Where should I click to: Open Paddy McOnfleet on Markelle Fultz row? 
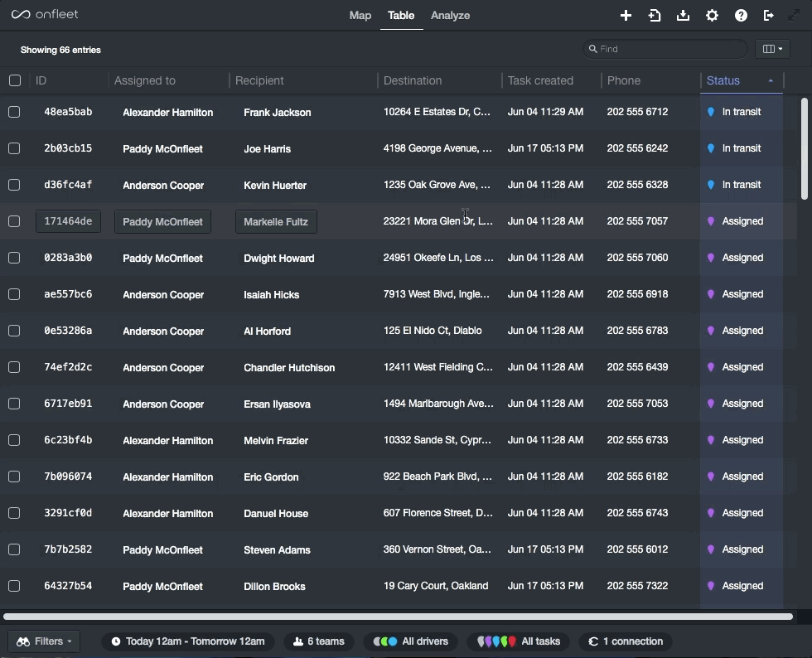click(x=162, y=222)
